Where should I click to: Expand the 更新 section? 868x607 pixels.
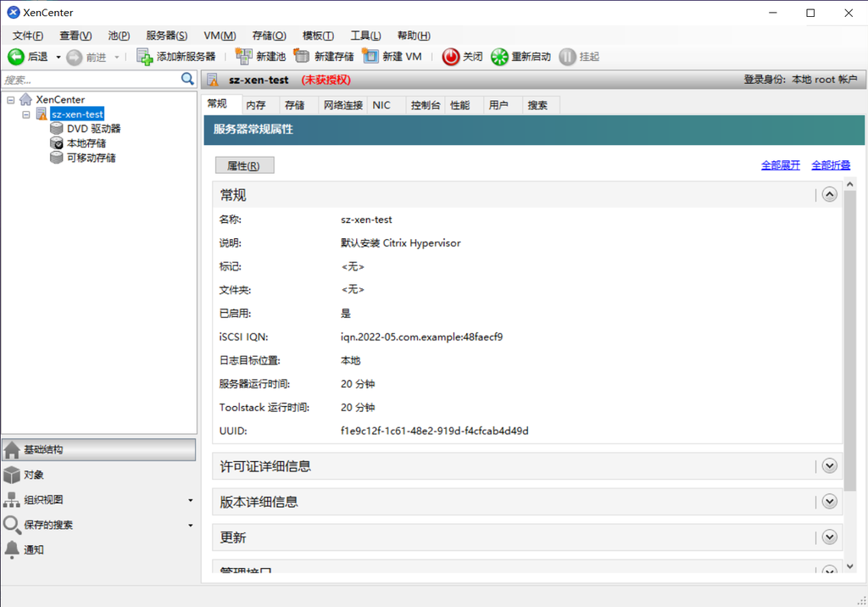[x=829, y=537]
